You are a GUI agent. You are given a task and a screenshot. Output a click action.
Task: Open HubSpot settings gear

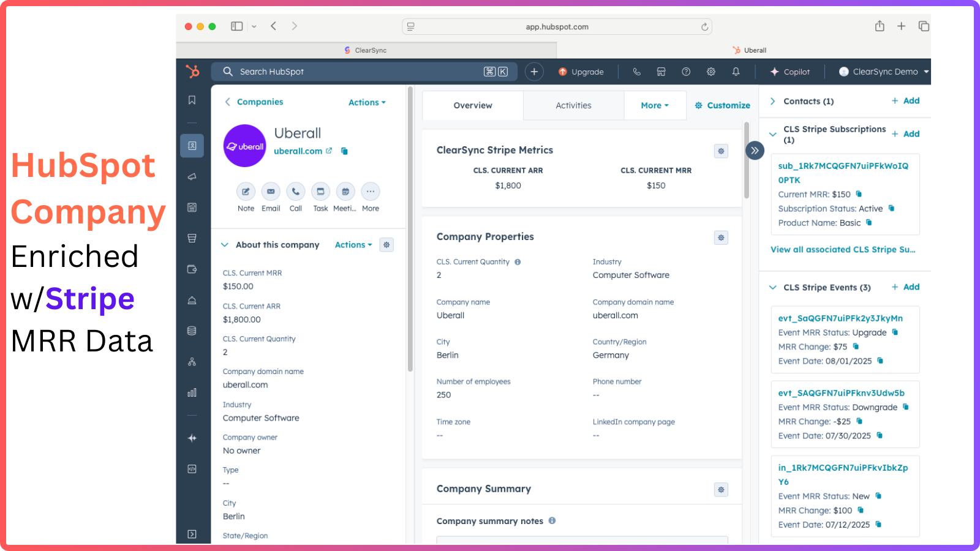(710, 72)
